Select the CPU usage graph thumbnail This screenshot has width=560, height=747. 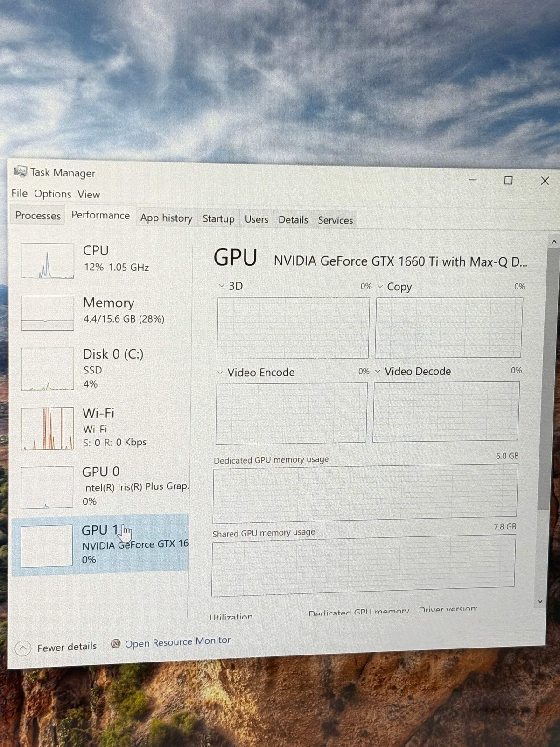[x=48, y=261]
